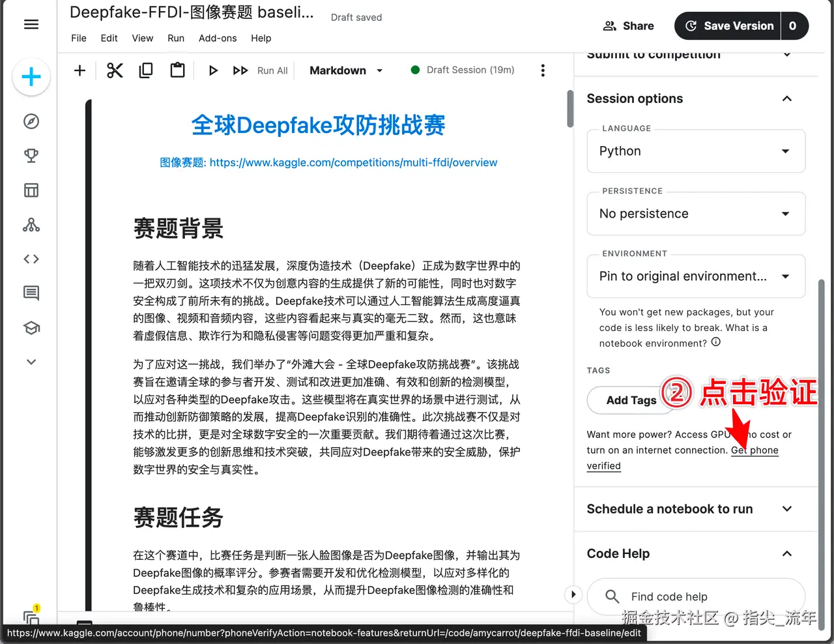Open the Run menu
Image resolution: width=834 pixels, height=644 pixels.
tap(176, 38)
